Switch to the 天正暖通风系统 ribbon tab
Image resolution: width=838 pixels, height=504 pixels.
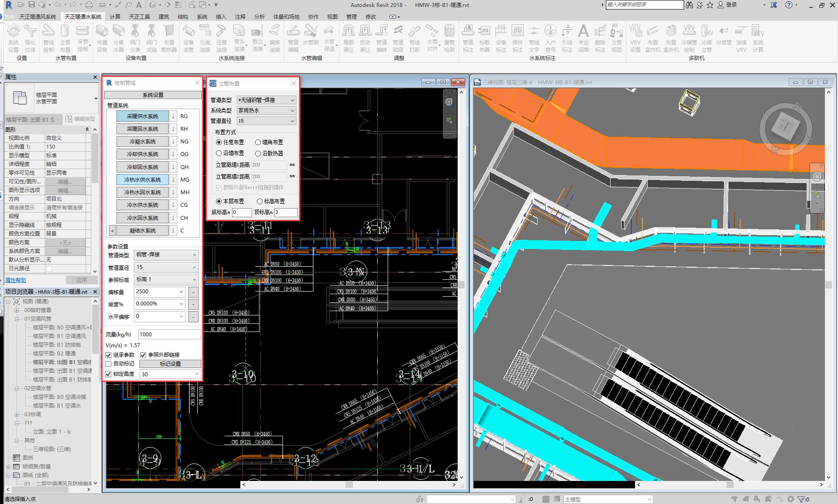pos(38,17)
